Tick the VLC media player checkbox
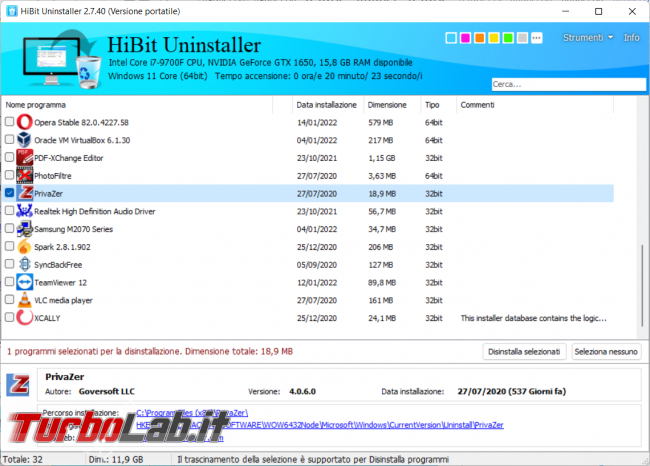650x466 pixels. click(x=9, y=300)
